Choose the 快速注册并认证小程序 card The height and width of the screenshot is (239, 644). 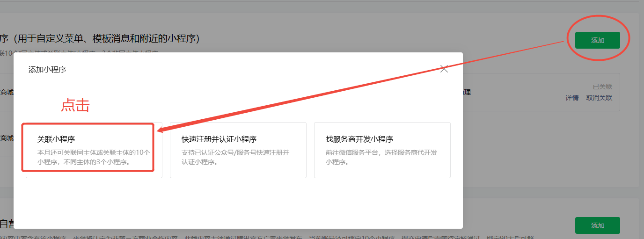[x=238, y=150]
